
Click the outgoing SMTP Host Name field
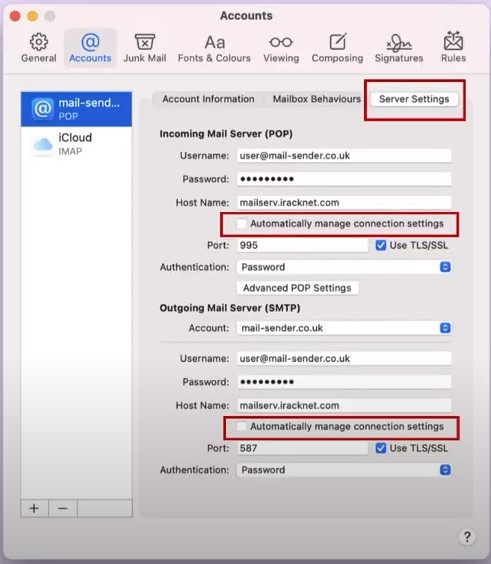tap(344, 405)
